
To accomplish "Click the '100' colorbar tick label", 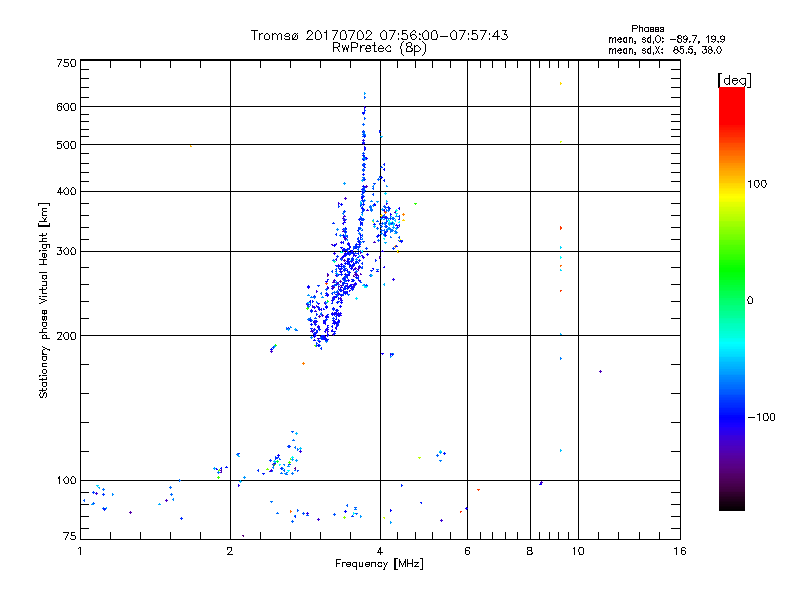I will (757, 184).
